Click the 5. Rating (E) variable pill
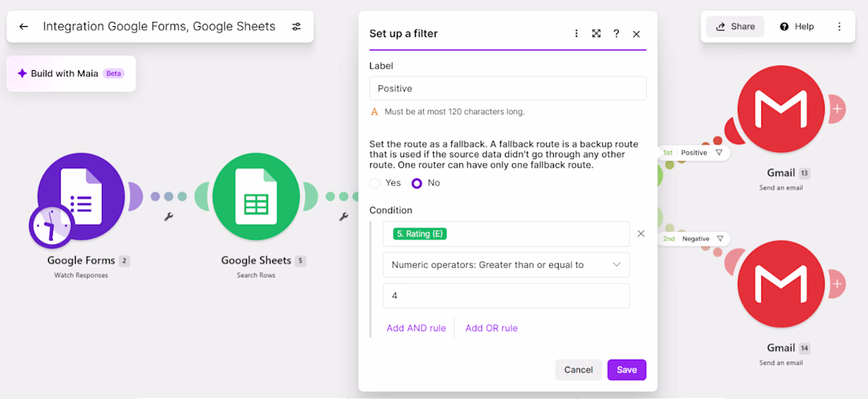 pyautogui.click(x=420, y=234)
